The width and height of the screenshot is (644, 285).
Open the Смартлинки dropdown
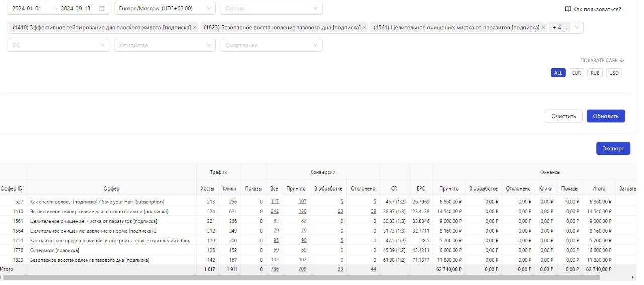[x=272, y=45]
